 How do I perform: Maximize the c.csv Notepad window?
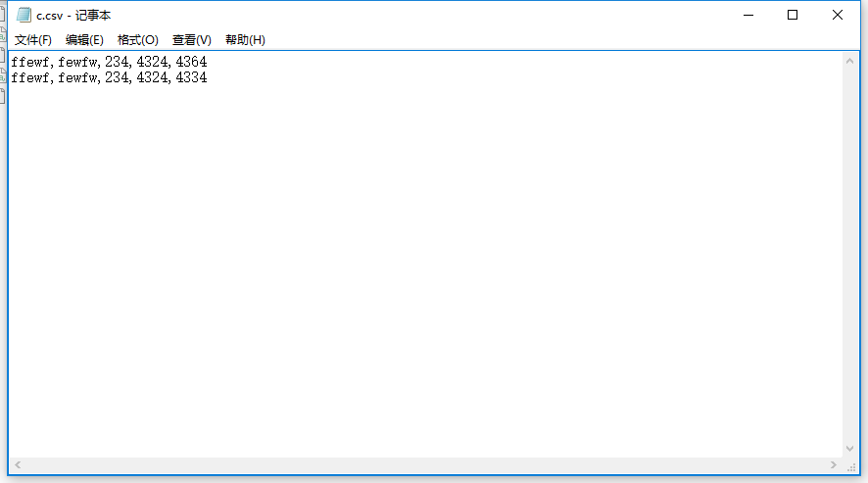793,15
